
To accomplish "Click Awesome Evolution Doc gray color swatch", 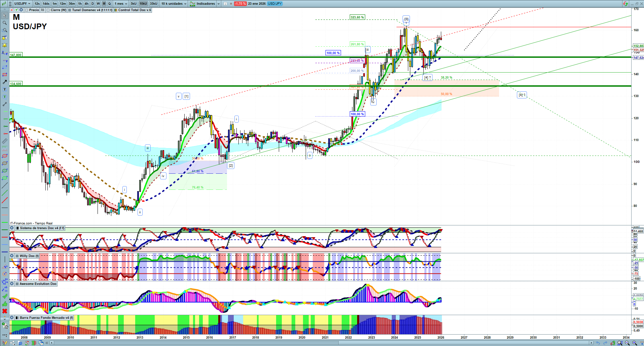I will [x=16, y=284].
